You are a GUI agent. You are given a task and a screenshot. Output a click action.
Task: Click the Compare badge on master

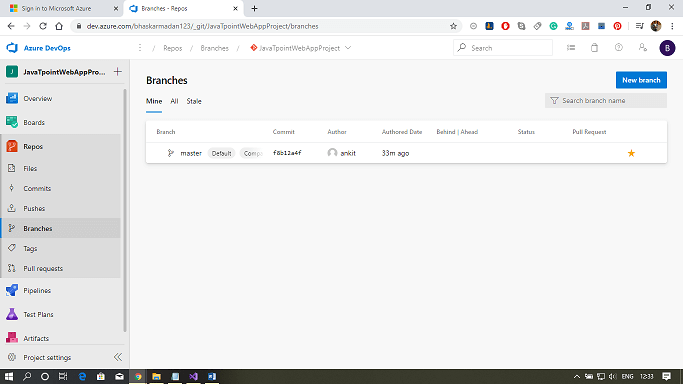click(x=252, y=153)
